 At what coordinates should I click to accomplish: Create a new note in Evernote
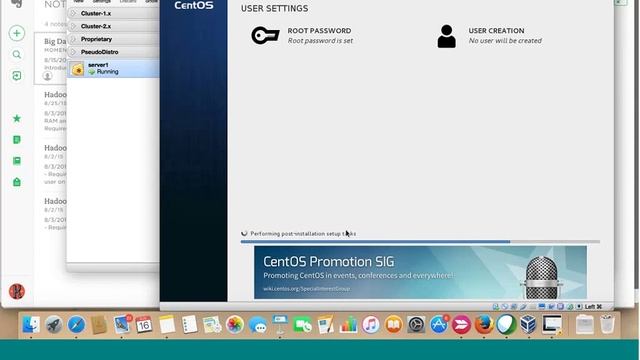(17, 33)
